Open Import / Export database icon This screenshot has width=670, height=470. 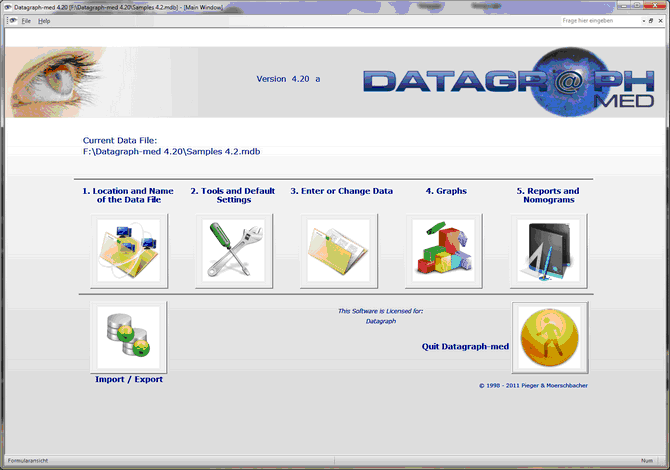tap(129, 337)
